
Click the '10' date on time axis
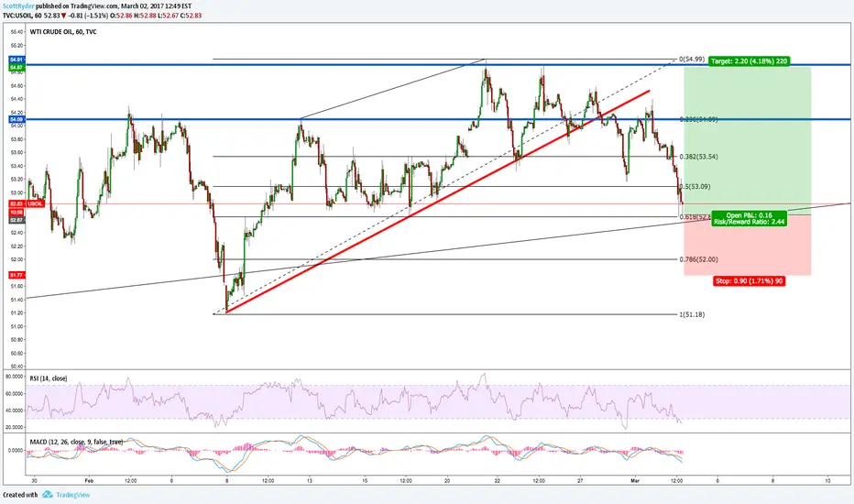point(827,480)
